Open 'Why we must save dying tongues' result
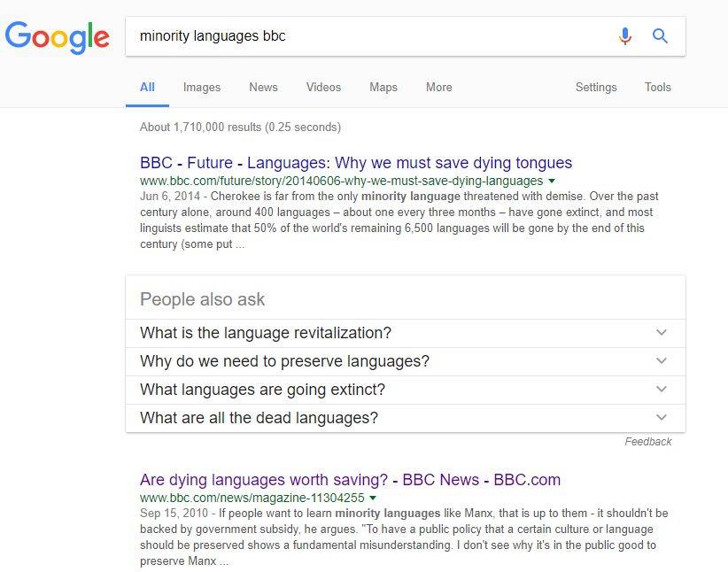The image size is (728, 572). 356,163
